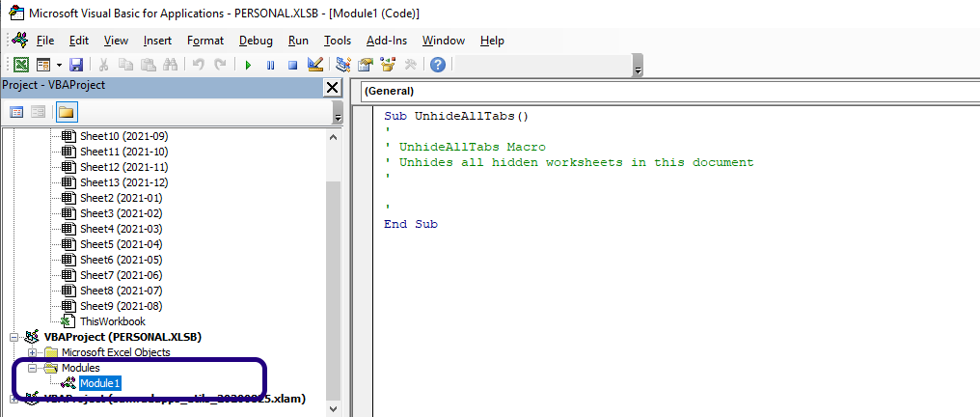The width and height of the screenshot is (980, 417).
Task: Open the Object Browser toolbar icon
Action: point(388,65)
